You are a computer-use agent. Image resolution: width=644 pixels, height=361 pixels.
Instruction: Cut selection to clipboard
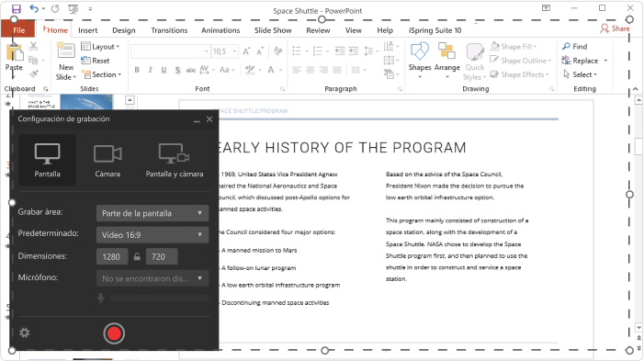click(x=34, y=46)
